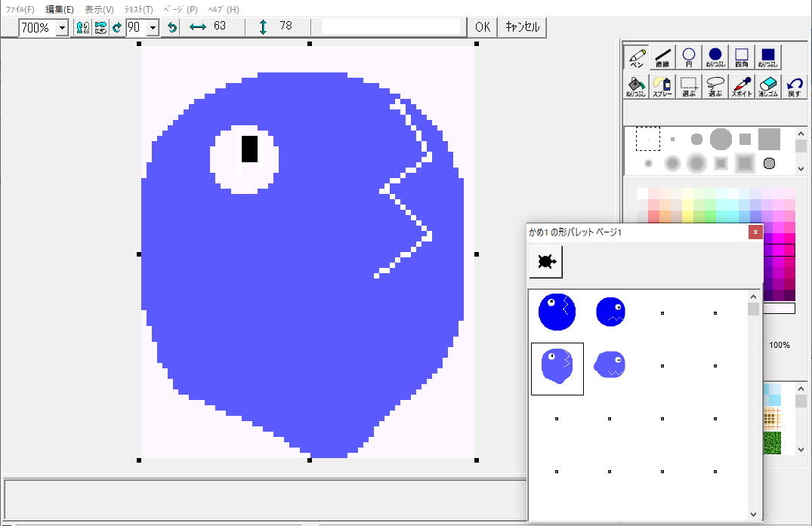Screen dimensions: 812x526
Task: Close the かめ1 shape palette window
Action: (x=755, y=232)
